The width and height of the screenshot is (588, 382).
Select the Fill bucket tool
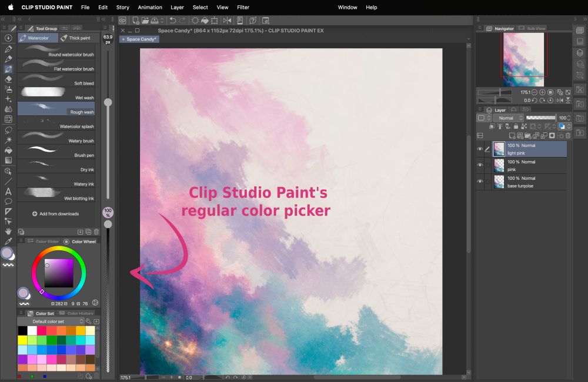[x=8, y=150]
